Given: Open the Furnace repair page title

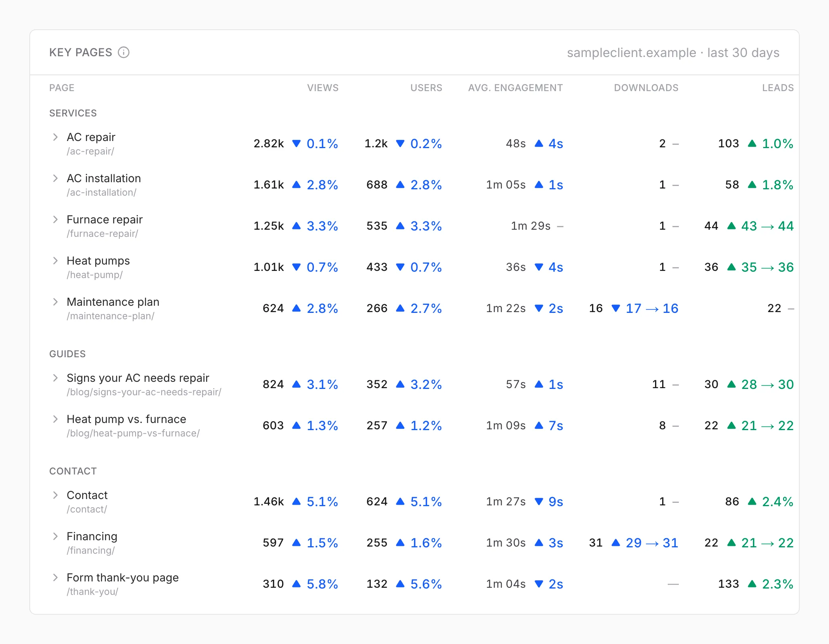Looking at the screenshot, I should (x=105, y=219).
